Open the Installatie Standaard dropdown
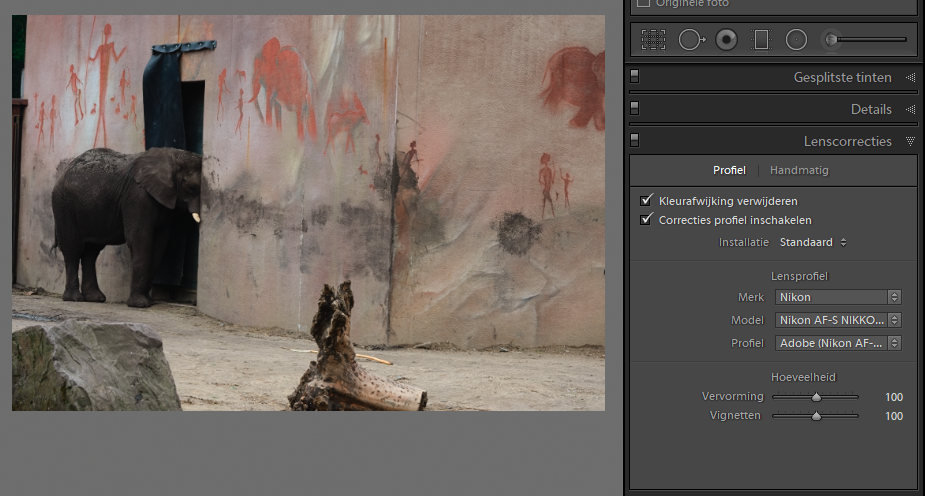The image size is (925, 496). (813, 242)
